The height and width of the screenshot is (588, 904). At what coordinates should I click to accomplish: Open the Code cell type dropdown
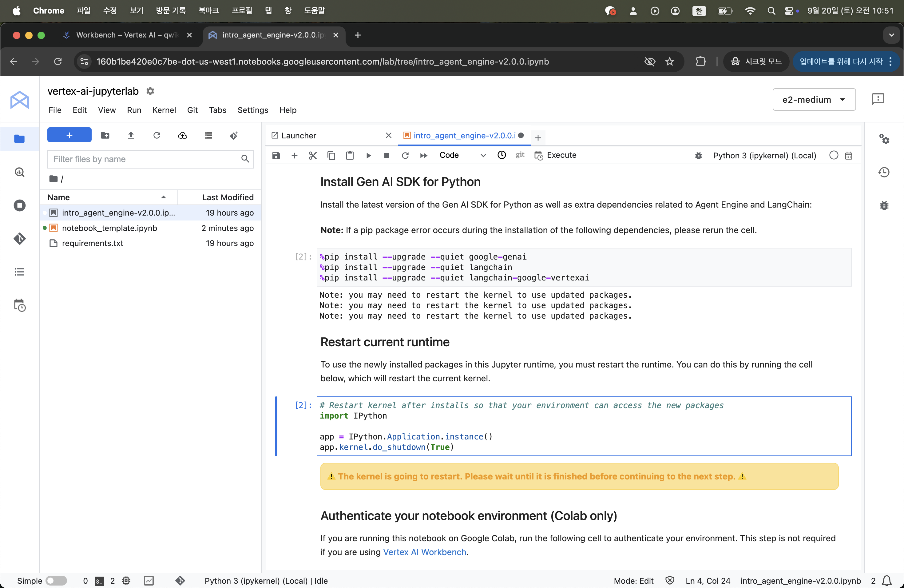[x=462, y=155]
